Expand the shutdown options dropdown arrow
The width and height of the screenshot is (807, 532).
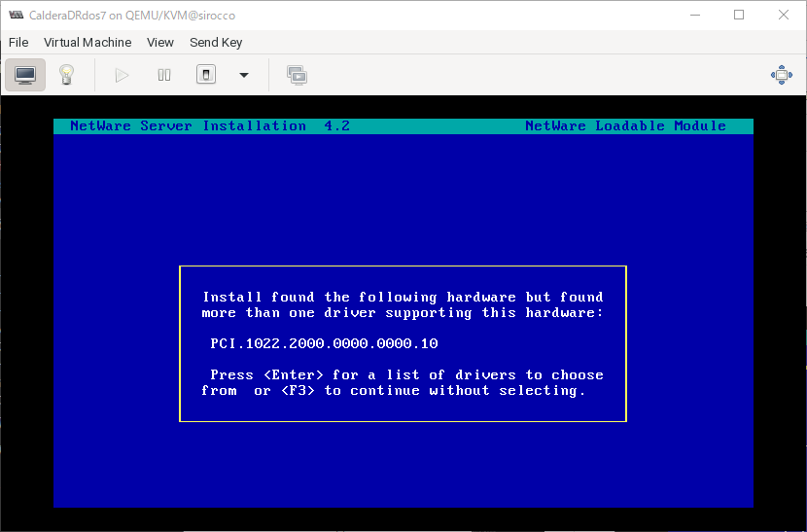(x=244, y=75)
